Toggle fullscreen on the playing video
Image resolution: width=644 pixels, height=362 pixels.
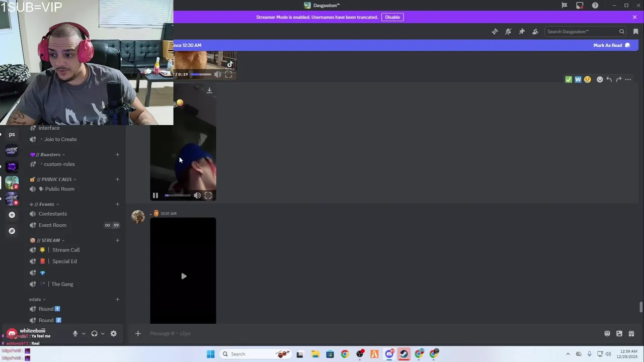(x=208, y=196)
